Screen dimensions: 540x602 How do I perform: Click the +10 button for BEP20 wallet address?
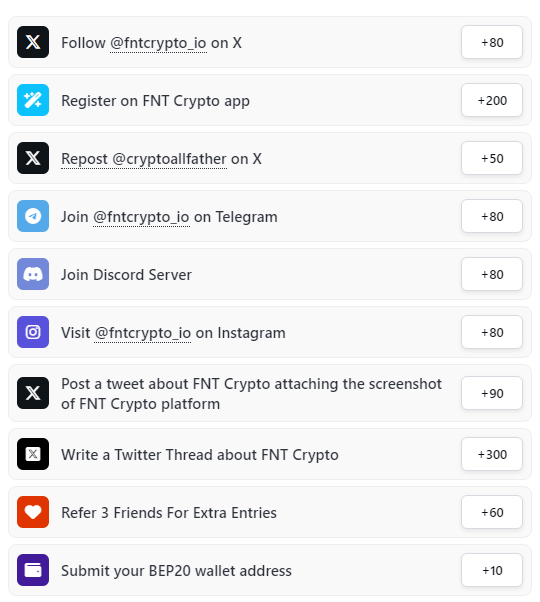pyautogui.click(x=492, y=570)
